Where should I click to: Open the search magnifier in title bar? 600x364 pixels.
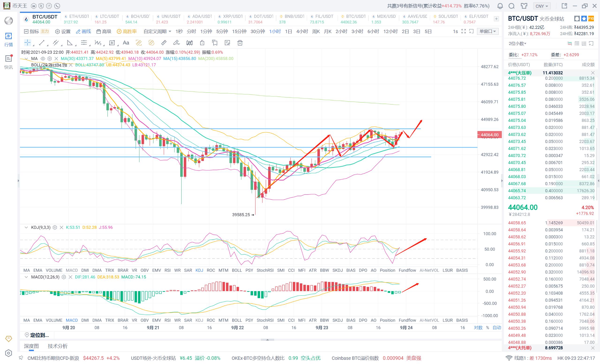click(x=512, y=6)
